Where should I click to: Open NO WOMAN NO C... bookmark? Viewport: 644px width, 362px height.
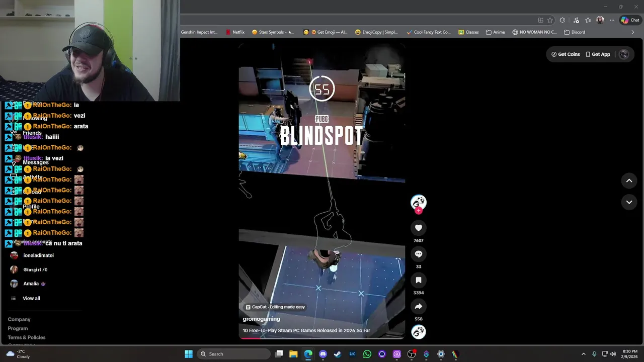pyautogui.click(x=534, y=32)
